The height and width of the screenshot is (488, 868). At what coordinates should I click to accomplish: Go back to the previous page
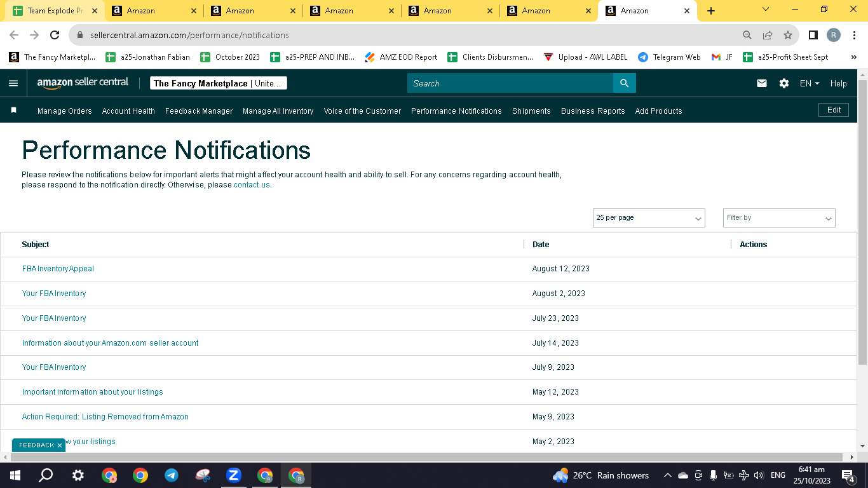coord(14,35)
